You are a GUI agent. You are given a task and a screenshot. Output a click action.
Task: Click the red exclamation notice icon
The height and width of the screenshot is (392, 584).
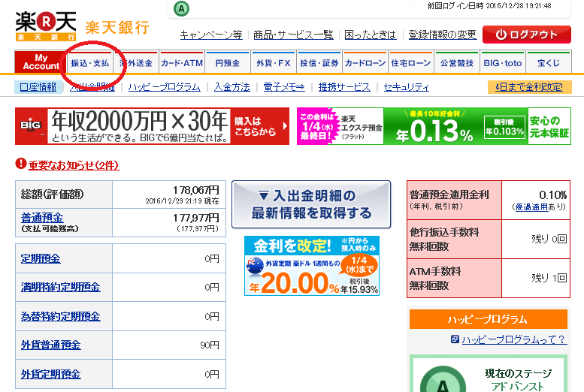click(21, 164)
